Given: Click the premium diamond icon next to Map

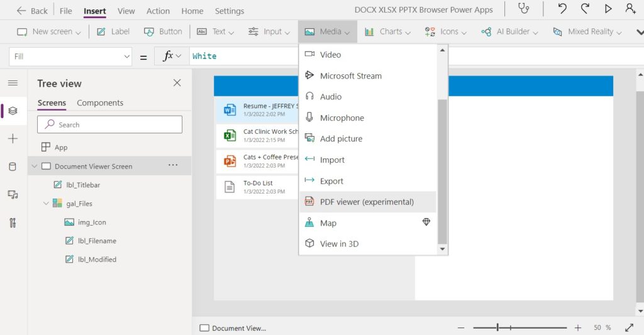Looking at the screenshot, I should coord(426,222).
